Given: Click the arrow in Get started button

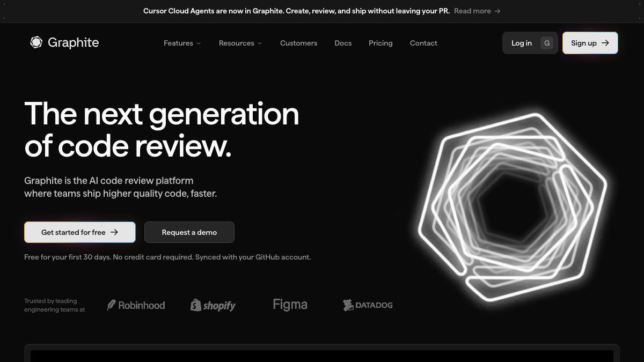Looking at the screenshot, I should [x=114, y=232].
